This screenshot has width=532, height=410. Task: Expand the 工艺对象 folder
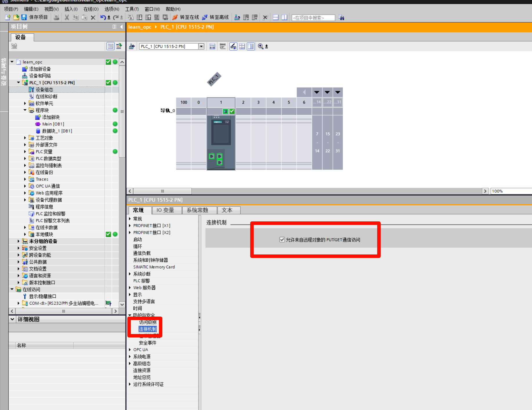click(x=25, y=138)
